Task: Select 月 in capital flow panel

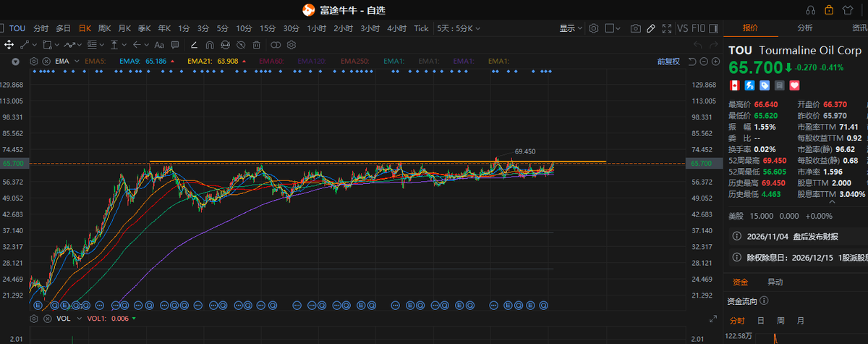Action: [x=800, y=320]
